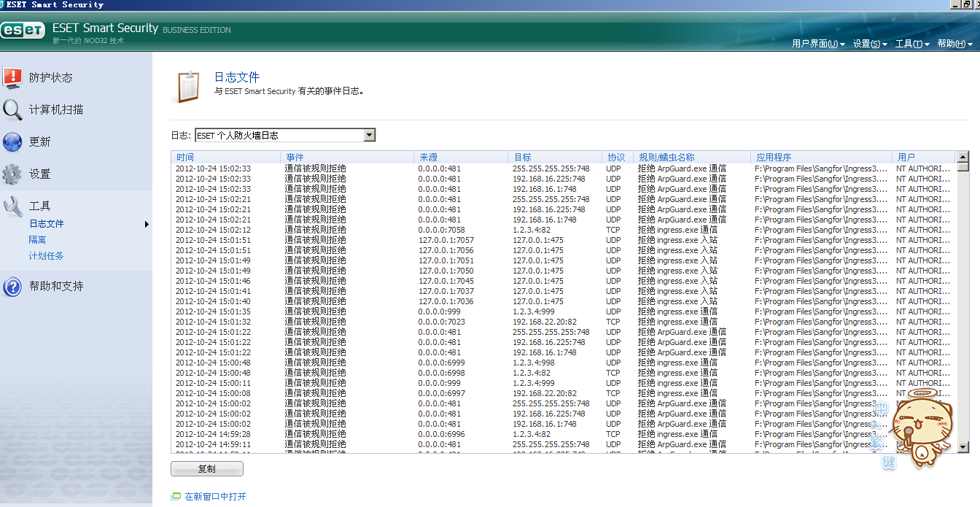
Task: Click the timestamp 2012-10-24 15:01:35
Action: [213, 311]
